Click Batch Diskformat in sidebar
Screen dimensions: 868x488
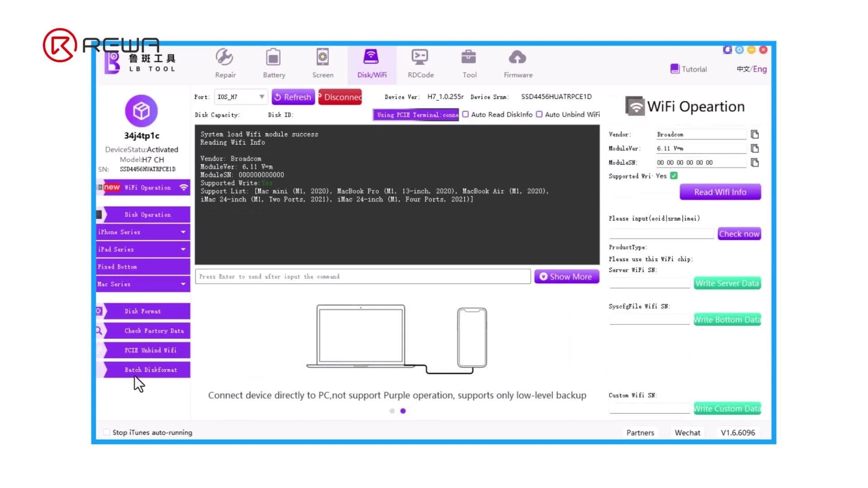click(143, 370)
